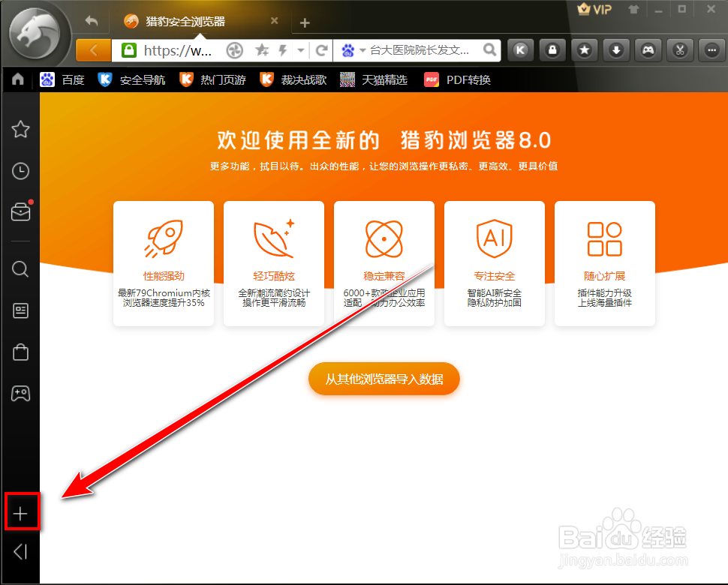Open 百度 from the bookmarks bar

63,79
